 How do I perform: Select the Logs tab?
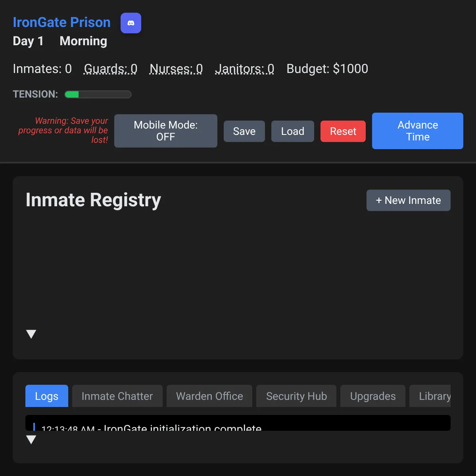pyautogui.click(x=46, y=396)
